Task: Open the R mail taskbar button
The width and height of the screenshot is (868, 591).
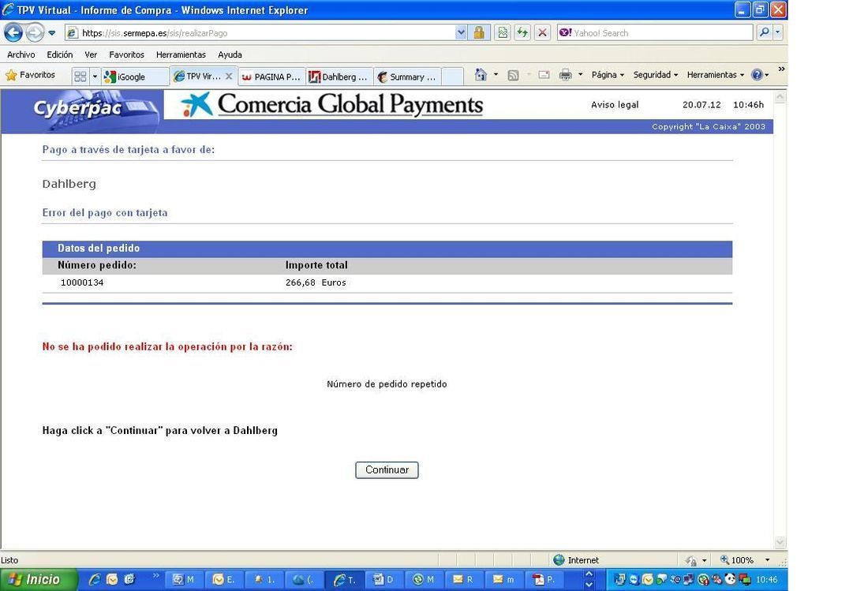Action: tap(463, 579)
